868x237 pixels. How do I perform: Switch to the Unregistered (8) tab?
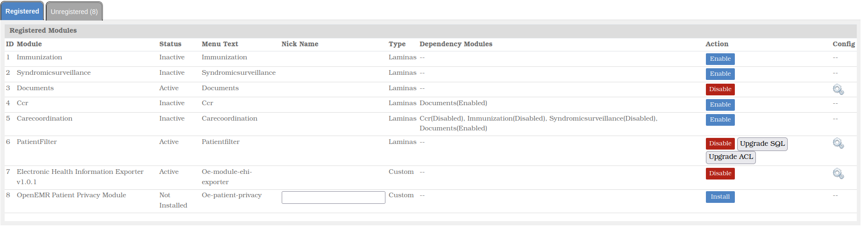pyautogui.click(x=74, y=11)
